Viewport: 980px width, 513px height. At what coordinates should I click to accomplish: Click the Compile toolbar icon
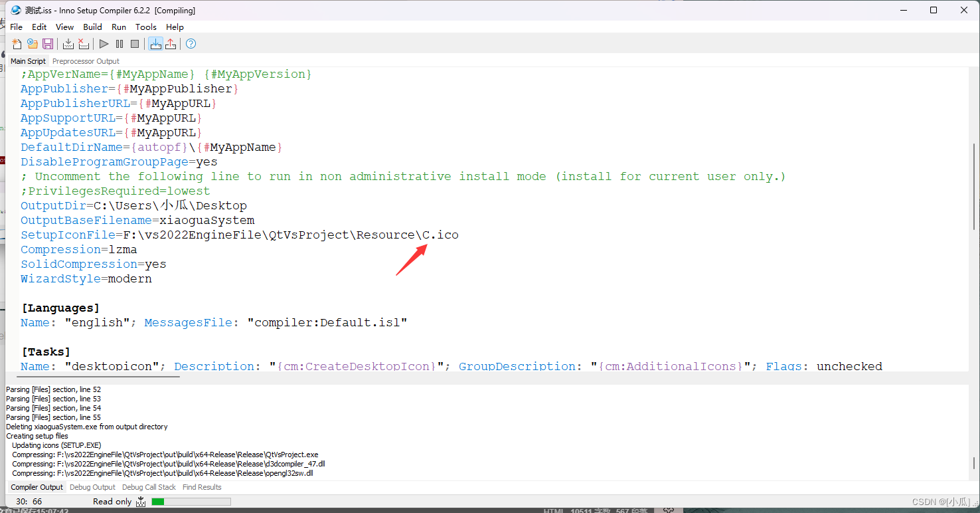click(x=68, y=44)
